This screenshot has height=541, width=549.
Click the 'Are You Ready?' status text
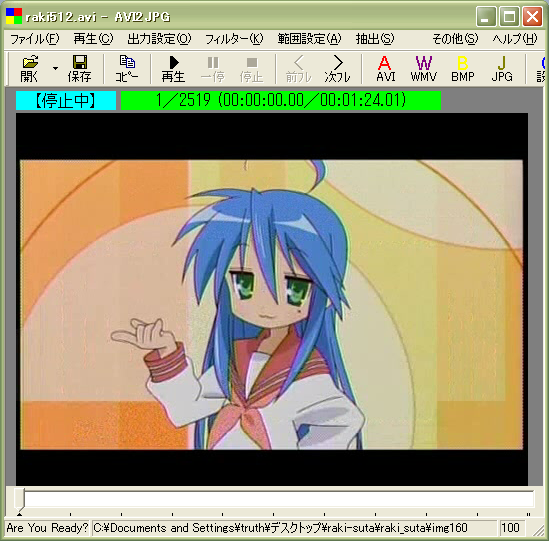click(x=47, y=528)
